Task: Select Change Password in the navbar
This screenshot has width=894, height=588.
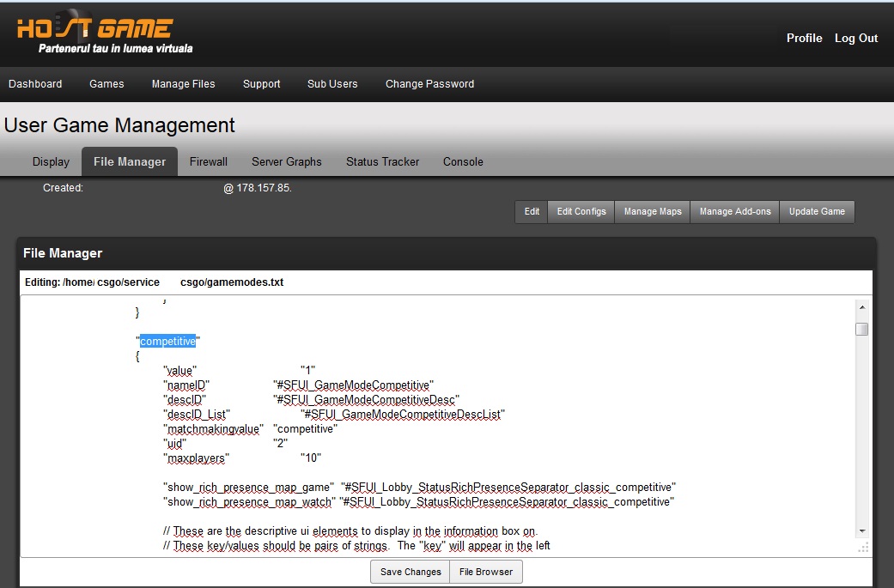Action: 429,84
